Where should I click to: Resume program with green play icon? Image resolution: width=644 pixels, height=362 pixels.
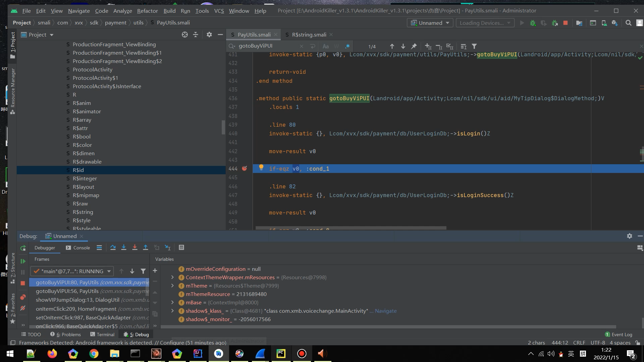click(x=23, y=261)
